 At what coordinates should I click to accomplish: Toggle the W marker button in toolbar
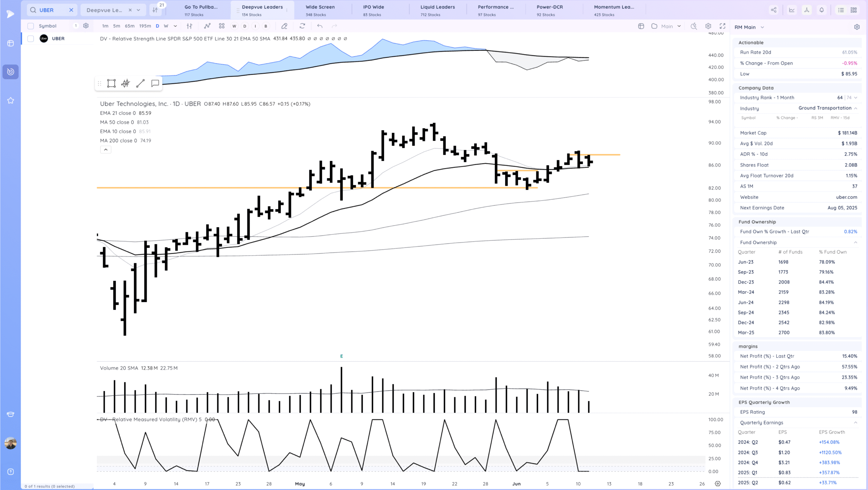pos(234,26)
